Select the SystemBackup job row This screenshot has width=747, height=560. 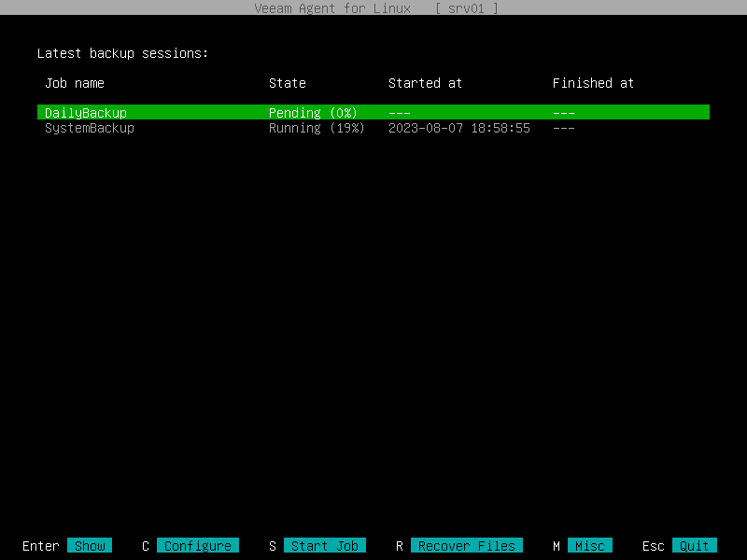tap(89, 128)
